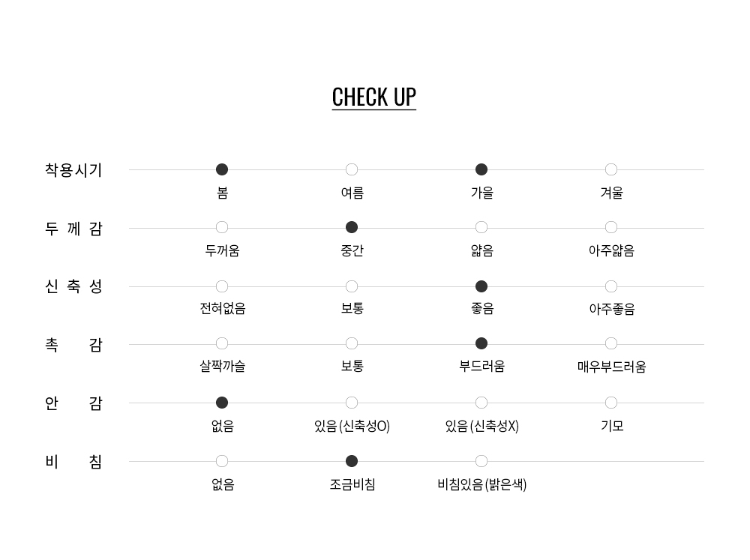Screen dimensions: 750x560
Task: Select the 여름 season radio dot
Action: (352, 169)
